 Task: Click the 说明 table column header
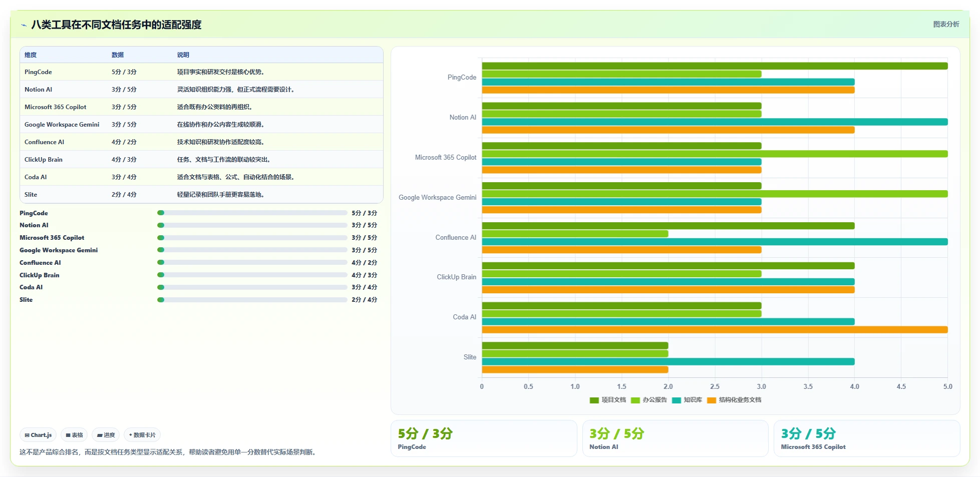[x=183, y=55]
